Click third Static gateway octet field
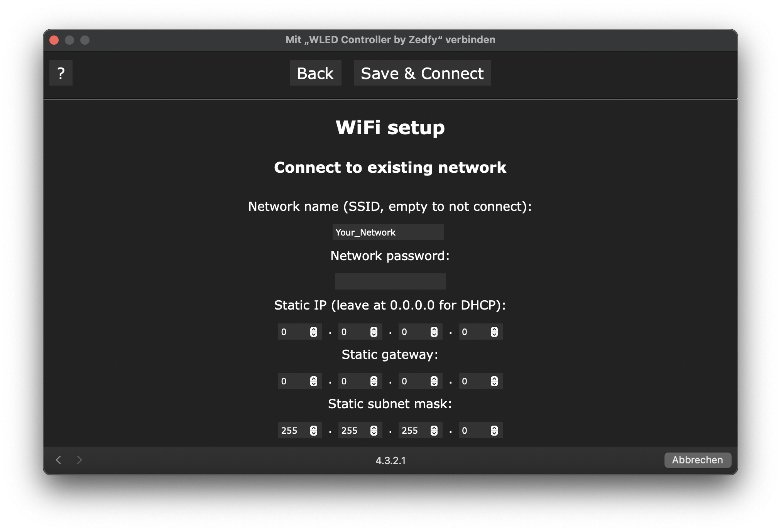Image resolution: width=781 pixels, height=532 pixels. [414, 381]
